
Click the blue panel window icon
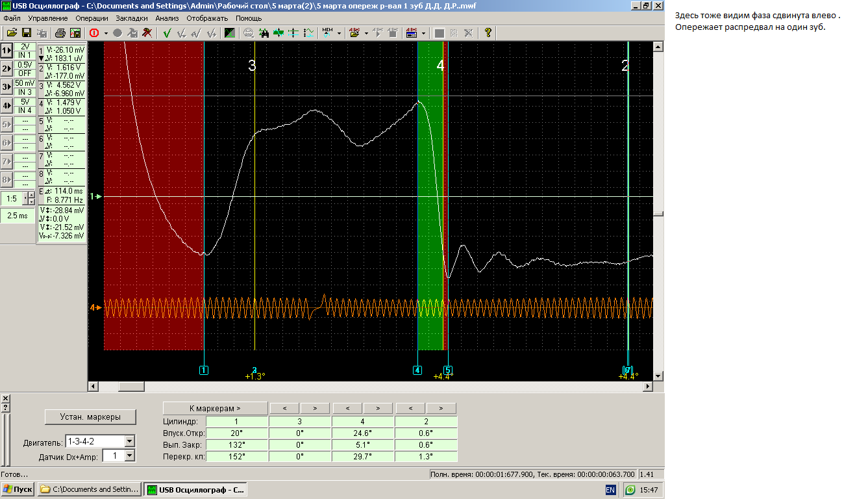(411, 32)
